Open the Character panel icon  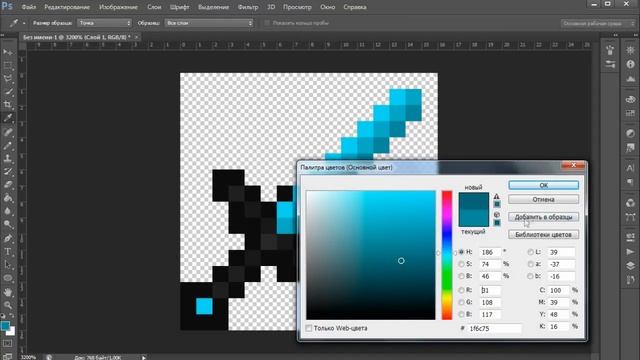coord(630,167)
